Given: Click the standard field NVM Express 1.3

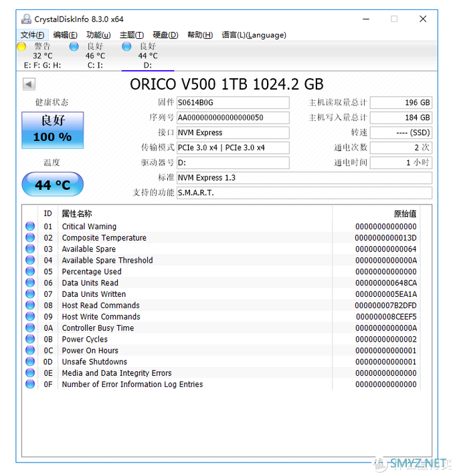Looking at the screenshot, I should tap(304, 178).
